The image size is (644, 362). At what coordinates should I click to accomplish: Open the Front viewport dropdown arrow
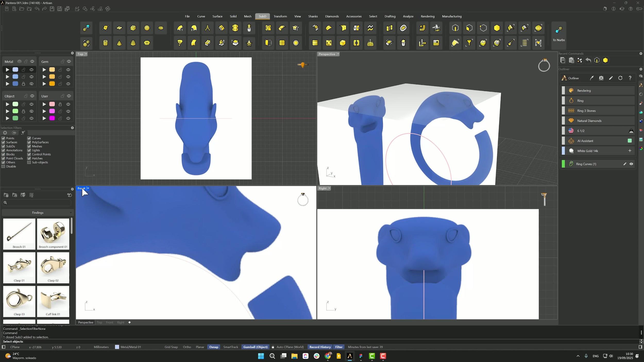[88, 188]
